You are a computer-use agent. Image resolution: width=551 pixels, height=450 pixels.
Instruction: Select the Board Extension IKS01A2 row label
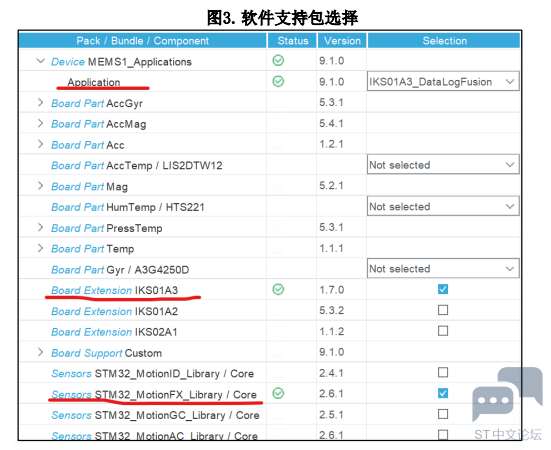coord(115,311)
